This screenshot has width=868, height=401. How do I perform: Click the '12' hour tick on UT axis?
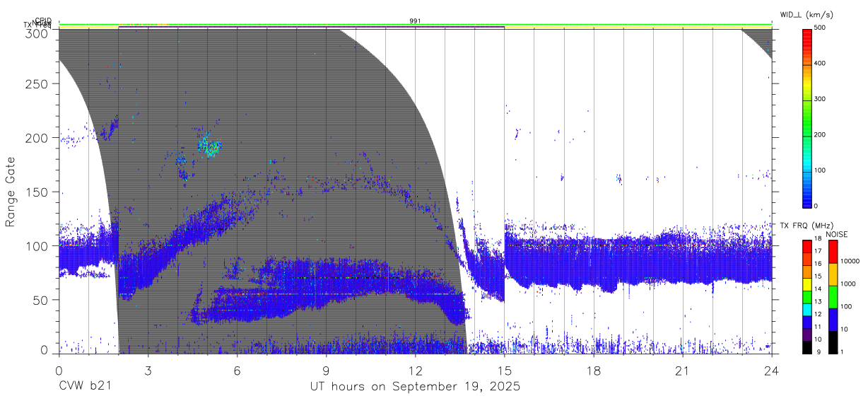[415, 371]
